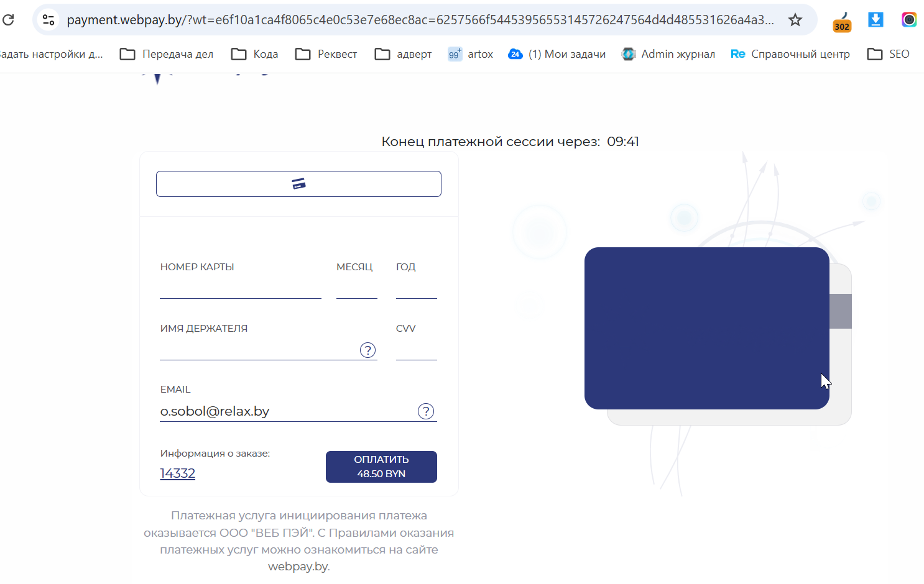
Task: Pay 48.50 BYN with the ОПЛАТИТЬ button
Action: pos(381,467)
